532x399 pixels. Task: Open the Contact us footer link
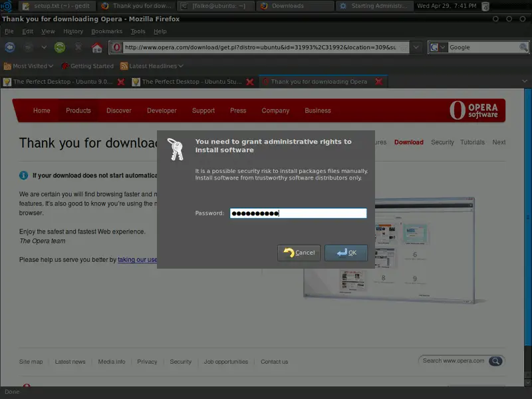pos(275,362)
